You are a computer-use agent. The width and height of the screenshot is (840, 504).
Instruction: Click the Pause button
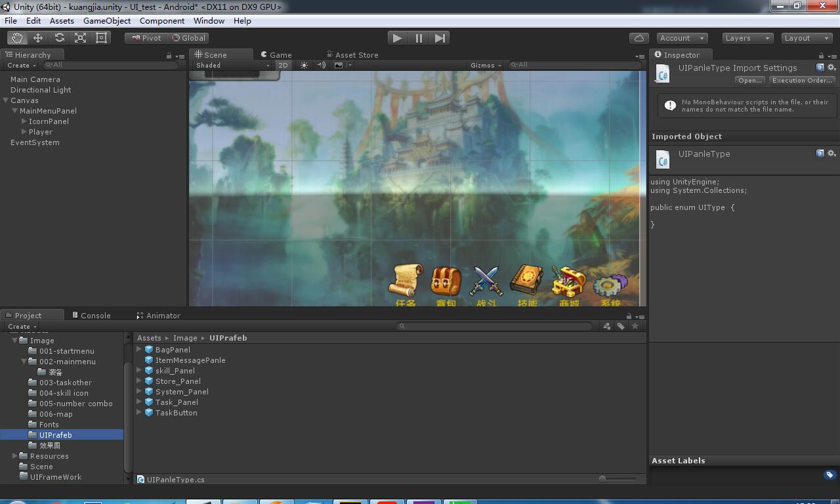click(x=419, y=38)
